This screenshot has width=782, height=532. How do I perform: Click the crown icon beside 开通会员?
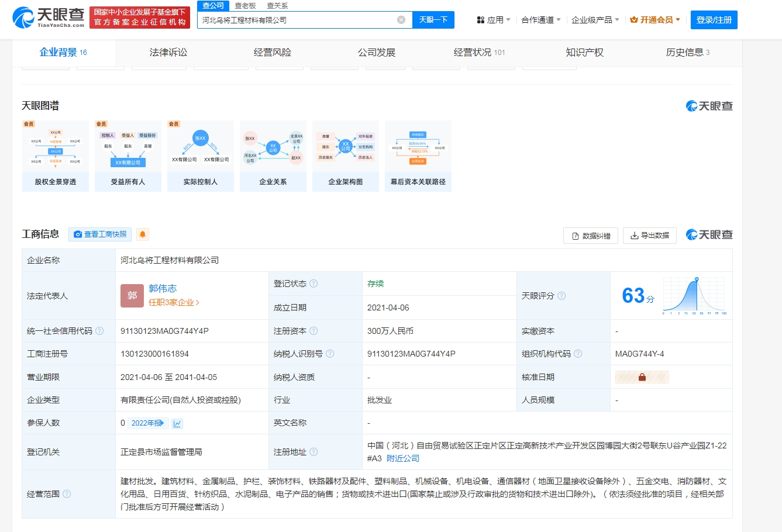click(x=633, y=20)
